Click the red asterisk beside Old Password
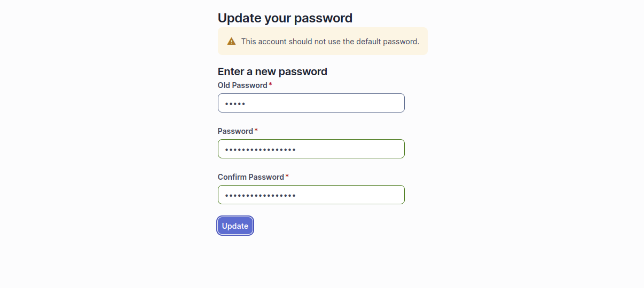This screenshot has height=288, width=644. pos(270,85)
